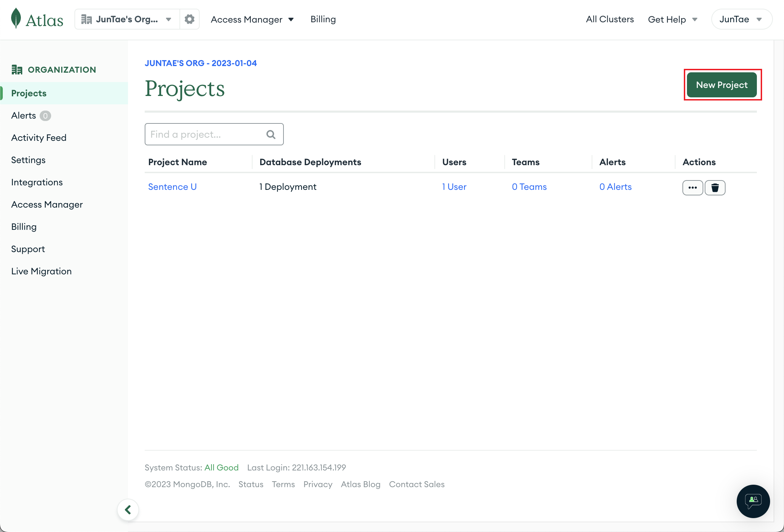Select Live Migration in sidebar

coord(41,271)
